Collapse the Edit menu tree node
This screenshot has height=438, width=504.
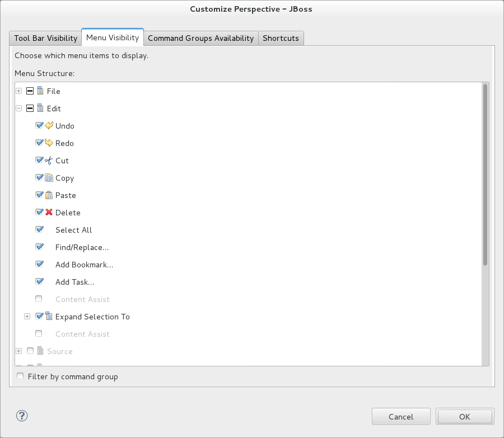[18, 108]
